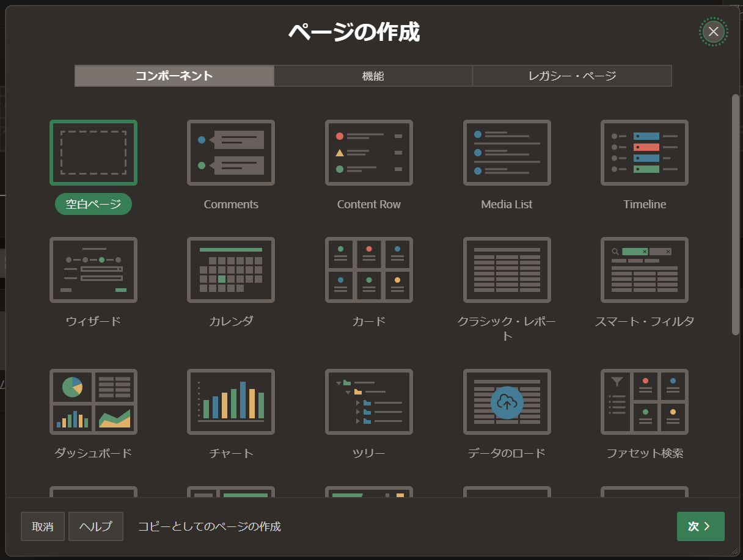Image resolution: width=743 pixels, height=560 pixels.
Task: Pick the カレンダ calendar page icon
Action: pyautogui.click(x=231, y=270)
